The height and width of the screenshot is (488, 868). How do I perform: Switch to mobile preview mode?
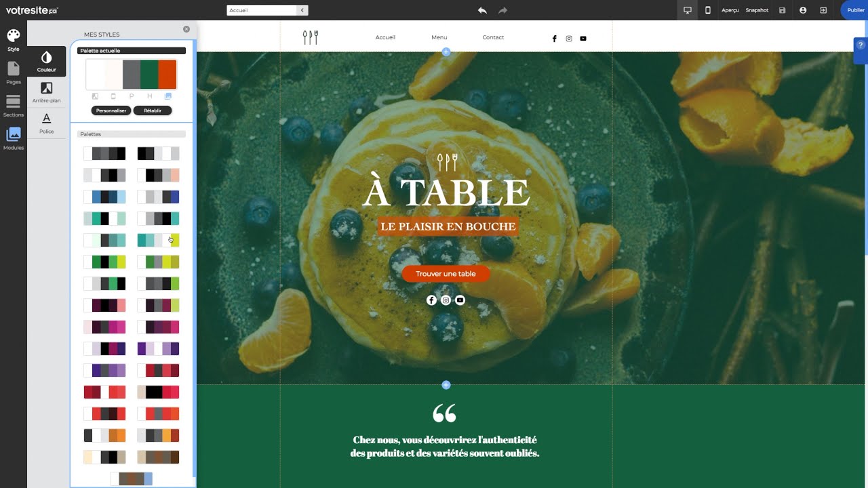point(707,10)
